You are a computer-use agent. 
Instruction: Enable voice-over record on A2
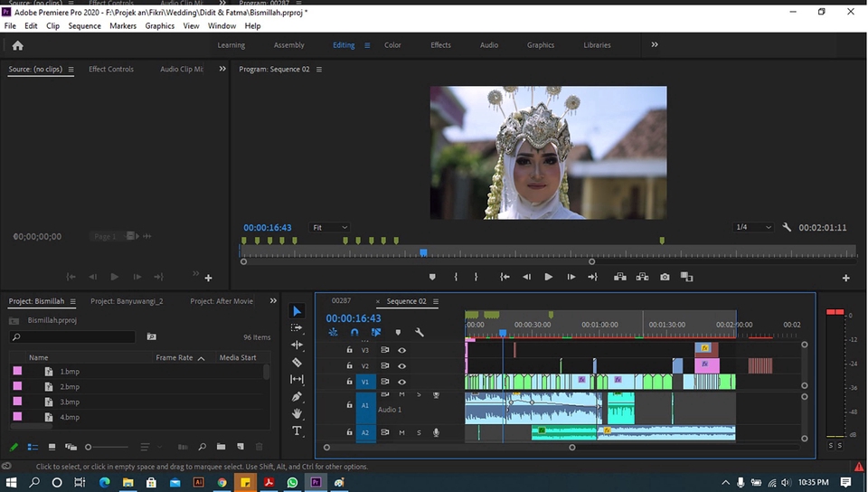(x=436, y=432)
